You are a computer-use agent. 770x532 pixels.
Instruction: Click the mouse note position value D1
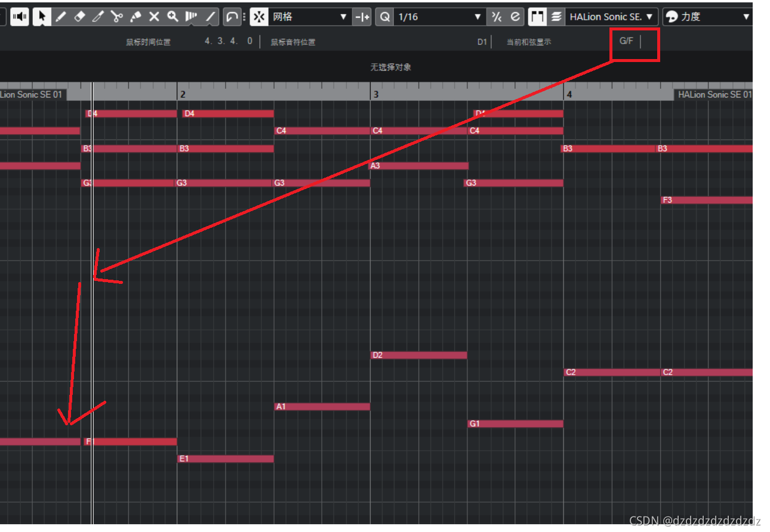coord(482,42)
